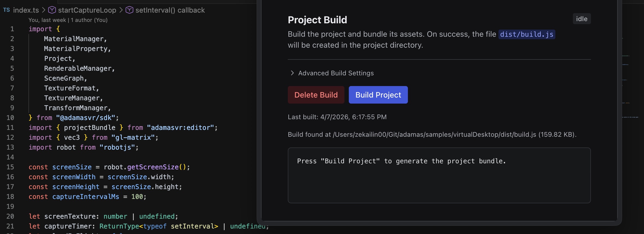
Task: Click the setInterval() callback symbol icon
Action: [129, 10]
